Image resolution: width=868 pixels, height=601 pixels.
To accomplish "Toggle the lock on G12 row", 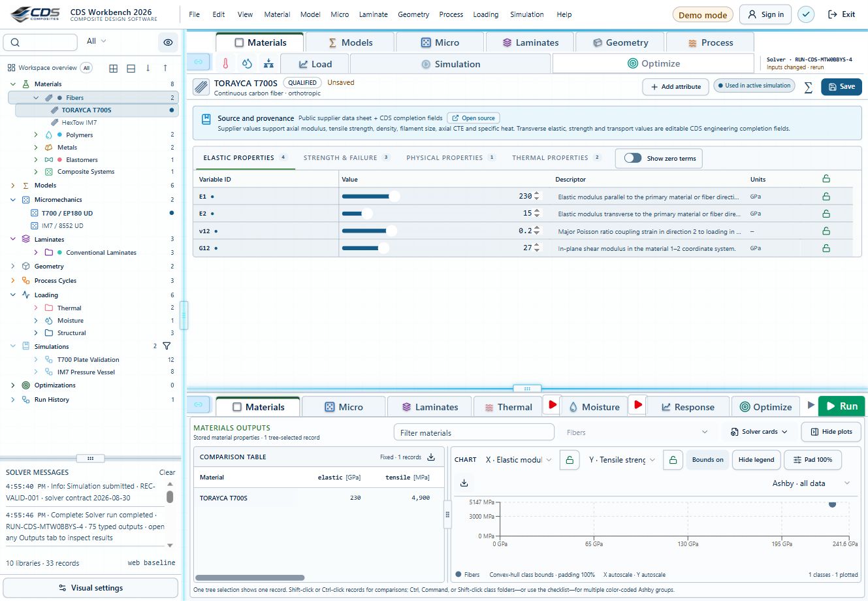I will [826, 248].
